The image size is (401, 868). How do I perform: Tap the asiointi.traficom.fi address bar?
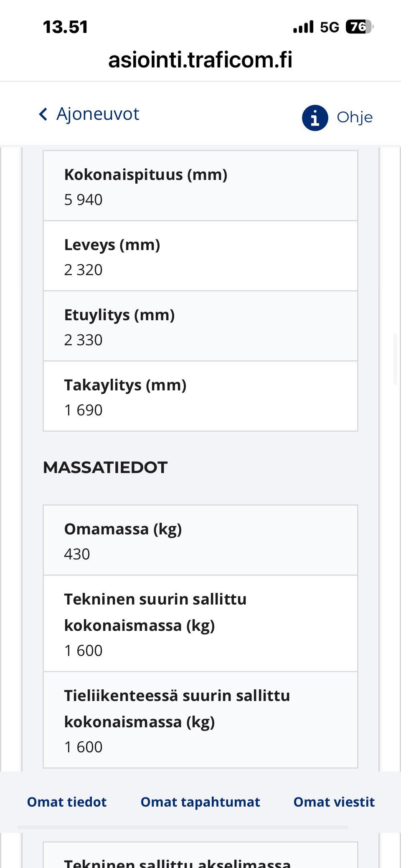(200, 60)
